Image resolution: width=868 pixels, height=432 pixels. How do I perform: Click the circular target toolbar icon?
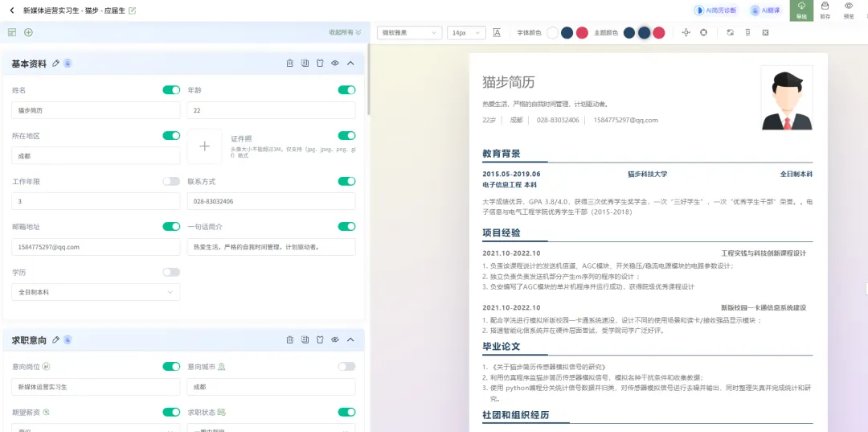703,33
